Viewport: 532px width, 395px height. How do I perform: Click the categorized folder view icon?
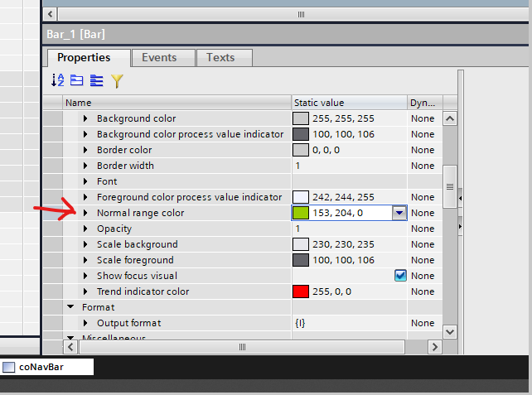(76, 80)
